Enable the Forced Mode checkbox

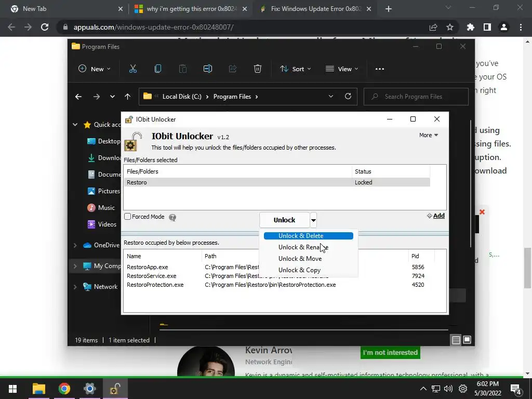click(x=128, y=217)
